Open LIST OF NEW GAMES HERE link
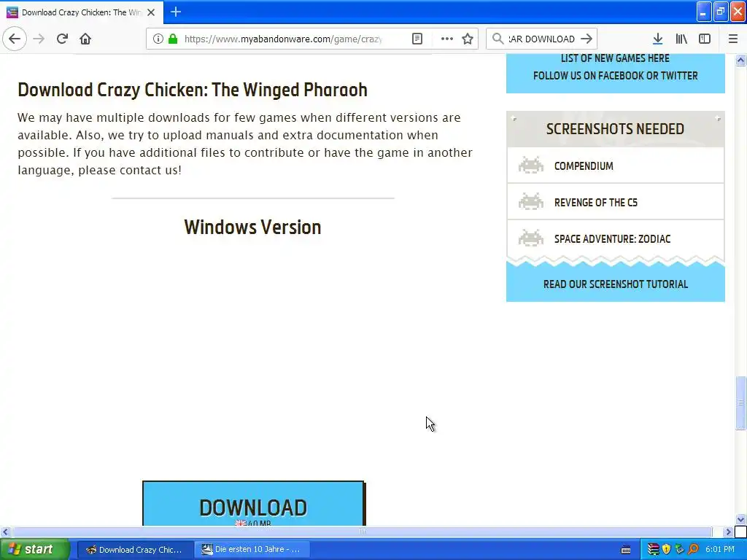This screenshot has height=560, width=747. 615,58
